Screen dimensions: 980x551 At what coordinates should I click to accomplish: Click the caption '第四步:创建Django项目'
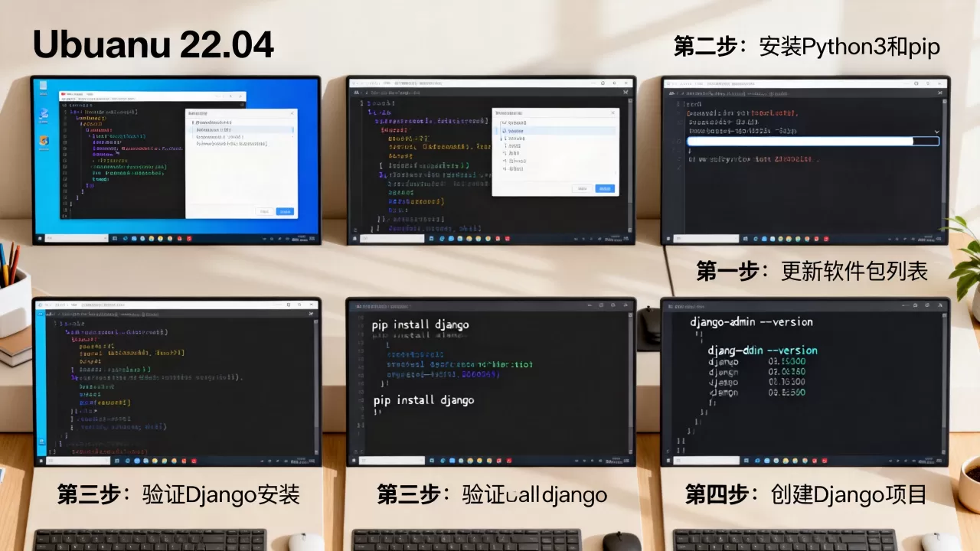point(806,494)
